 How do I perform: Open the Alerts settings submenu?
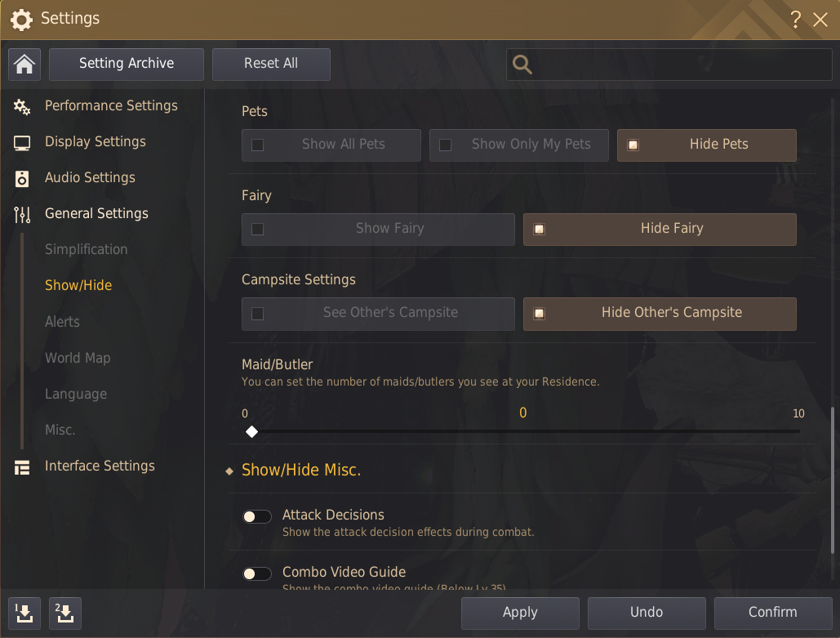coord(62,322)
